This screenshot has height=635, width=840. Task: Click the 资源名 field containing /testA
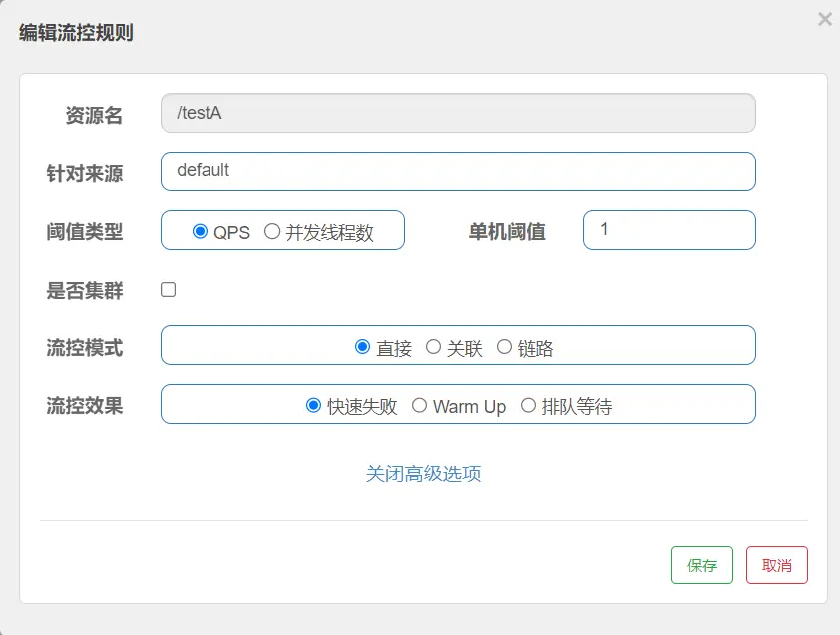point(458,113)
